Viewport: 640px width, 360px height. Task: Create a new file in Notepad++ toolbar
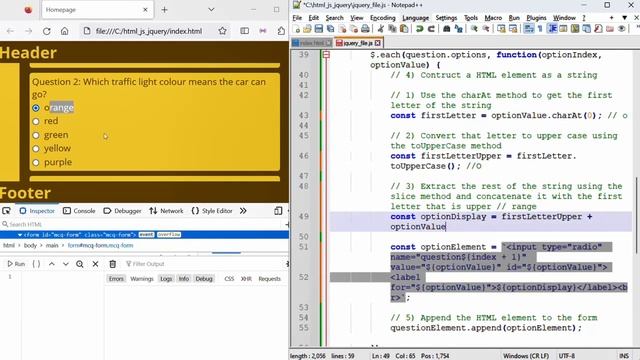click(296, 29)
